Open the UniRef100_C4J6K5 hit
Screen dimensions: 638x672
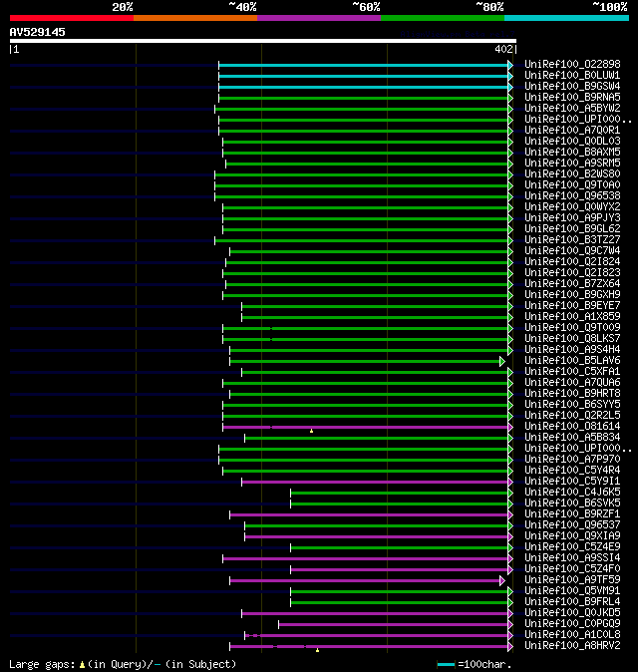coord(572,492)
